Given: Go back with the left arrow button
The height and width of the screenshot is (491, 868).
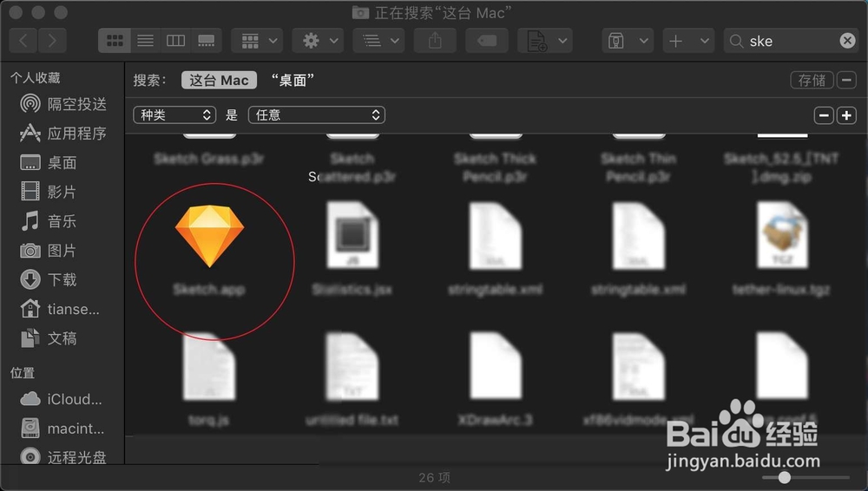Looking at the screenshot, I should pyautogui.click(x=23, y=41).
